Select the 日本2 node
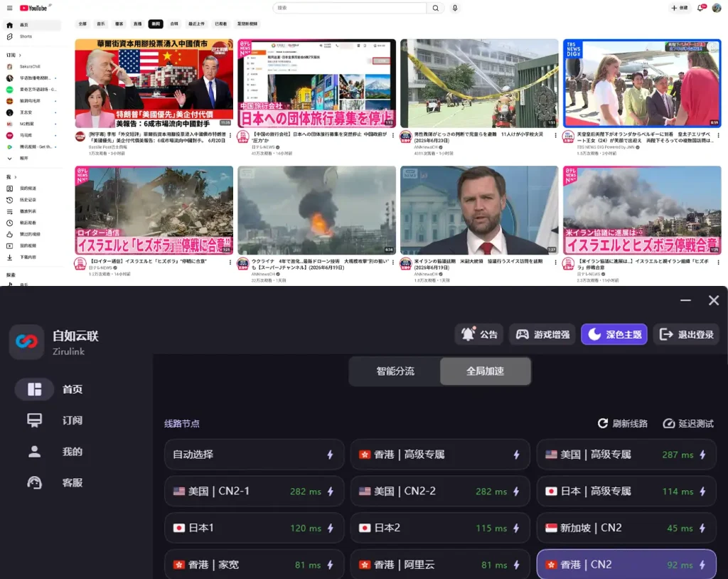This screenshot has height=579, width=728. click(x=439, y=528)
